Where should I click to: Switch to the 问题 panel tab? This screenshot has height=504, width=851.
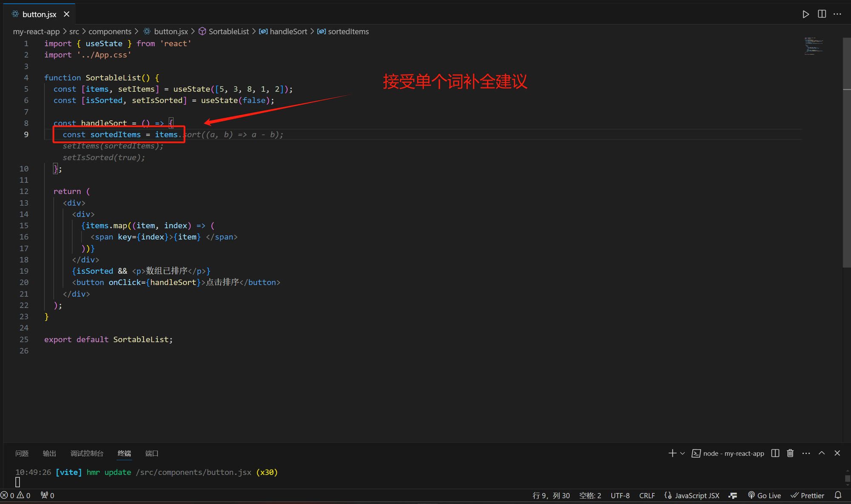22,453
